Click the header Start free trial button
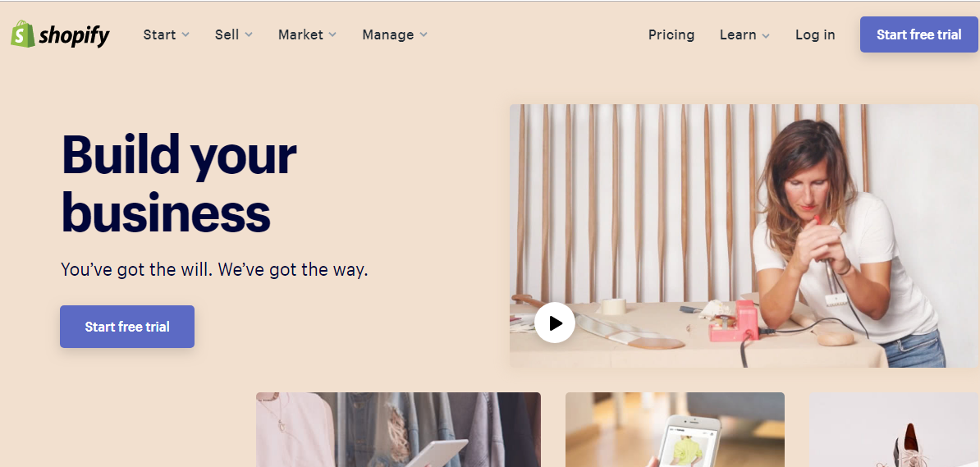The width and height of the screenshot is (980, 467). tap(918, 34)
